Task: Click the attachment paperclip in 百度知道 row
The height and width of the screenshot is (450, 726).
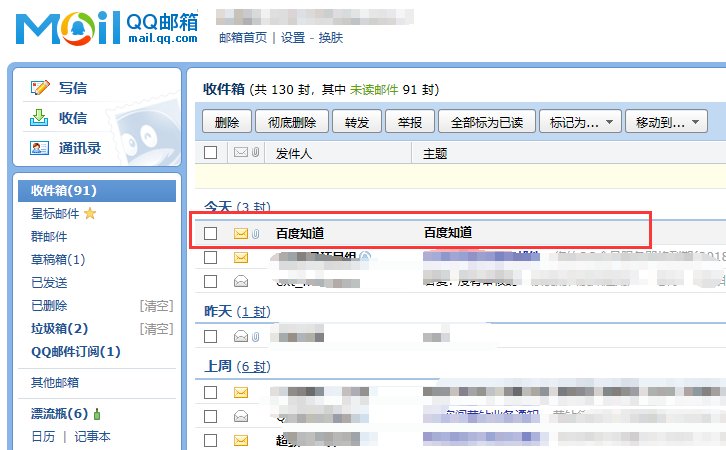Action: [255, 233]
